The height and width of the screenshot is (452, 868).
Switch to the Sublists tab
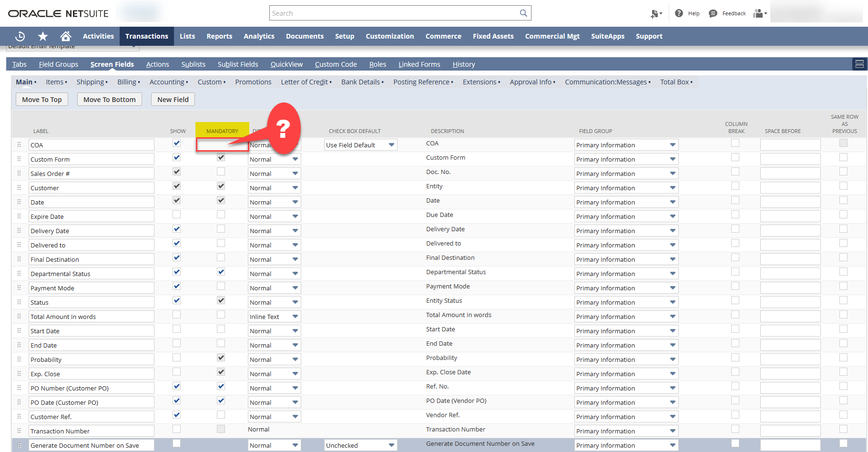coord(193,64)
